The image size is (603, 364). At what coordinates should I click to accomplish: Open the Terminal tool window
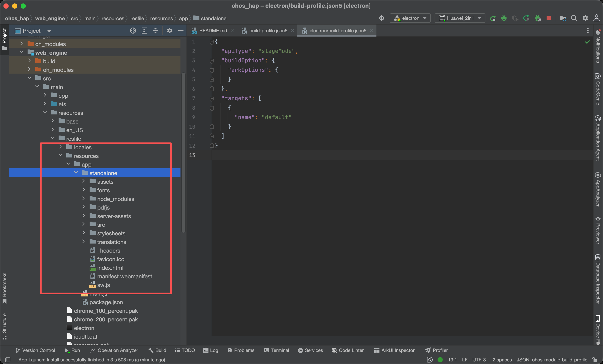pos(277,350)
